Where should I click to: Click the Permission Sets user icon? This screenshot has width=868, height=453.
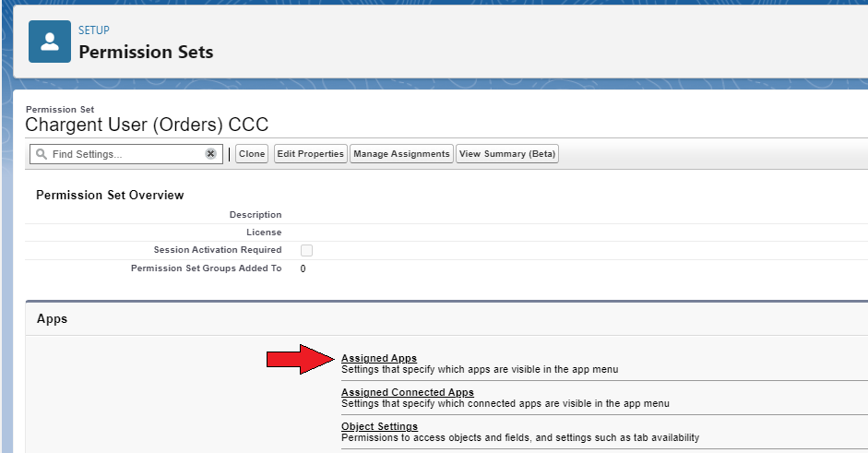point(50,42)
